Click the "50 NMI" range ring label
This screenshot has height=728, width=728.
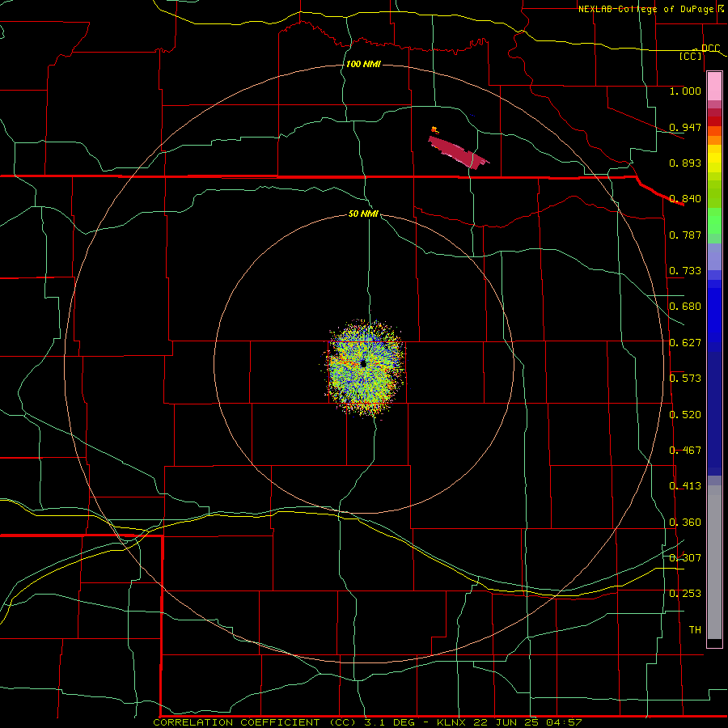363,214
